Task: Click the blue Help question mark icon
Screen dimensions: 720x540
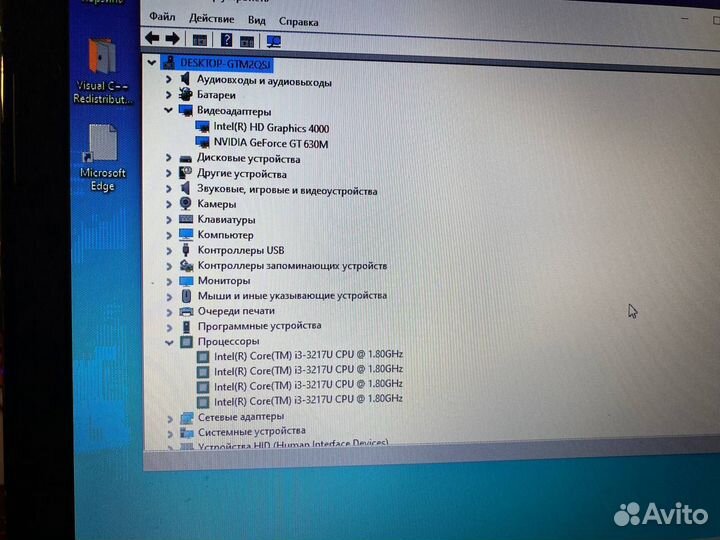Action: (x=226, y=40)
